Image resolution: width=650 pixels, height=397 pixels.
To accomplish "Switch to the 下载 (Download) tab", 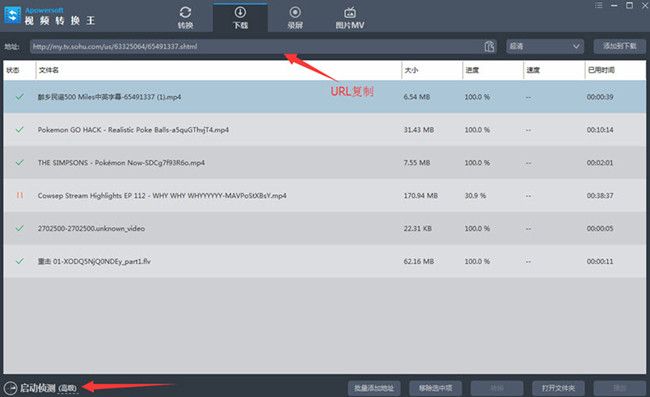I will (240, 17).
